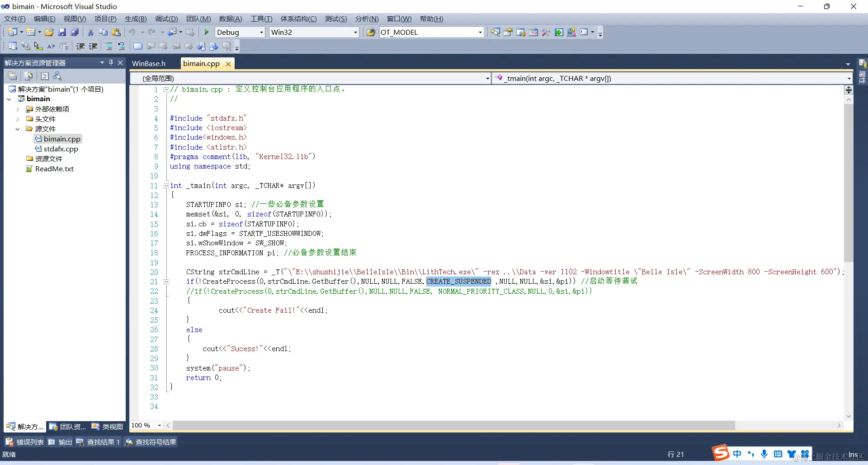Expand the 头文件 folder node

18,119
